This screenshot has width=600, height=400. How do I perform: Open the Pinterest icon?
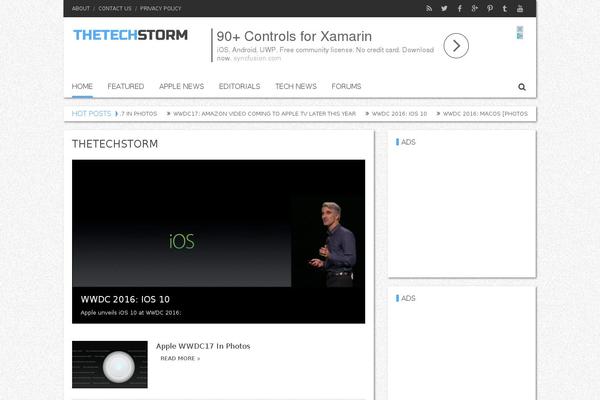pos(490,8)
